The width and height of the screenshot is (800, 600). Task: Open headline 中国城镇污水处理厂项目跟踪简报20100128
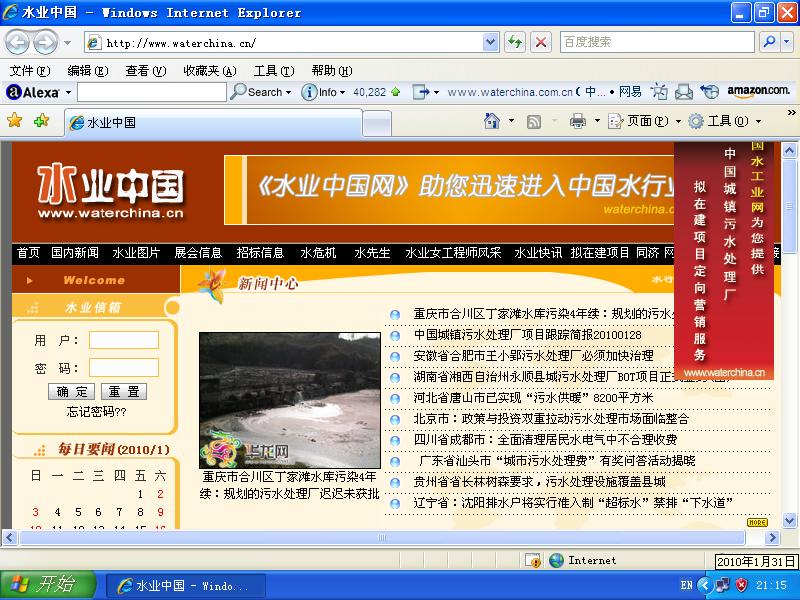point(527,335)
